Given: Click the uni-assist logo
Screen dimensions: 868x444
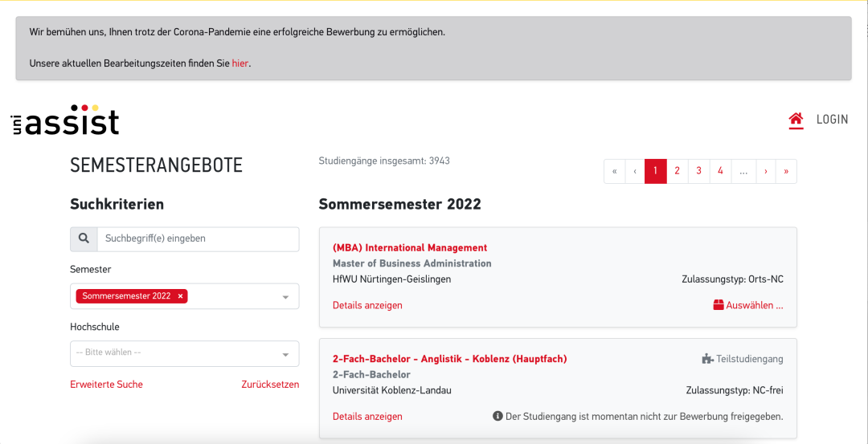Looking at the screenshot, I should (65, 120).
